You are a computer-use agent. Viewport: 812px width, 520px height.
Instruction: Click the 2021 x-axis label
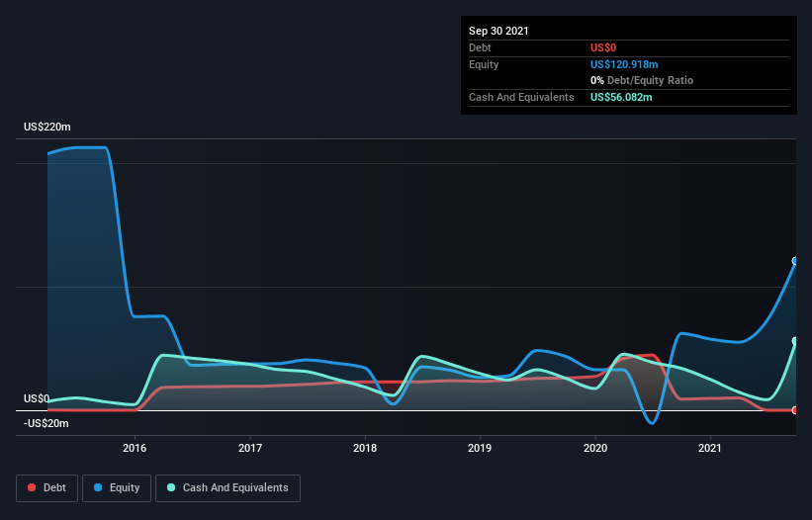(x=710, y=448)
